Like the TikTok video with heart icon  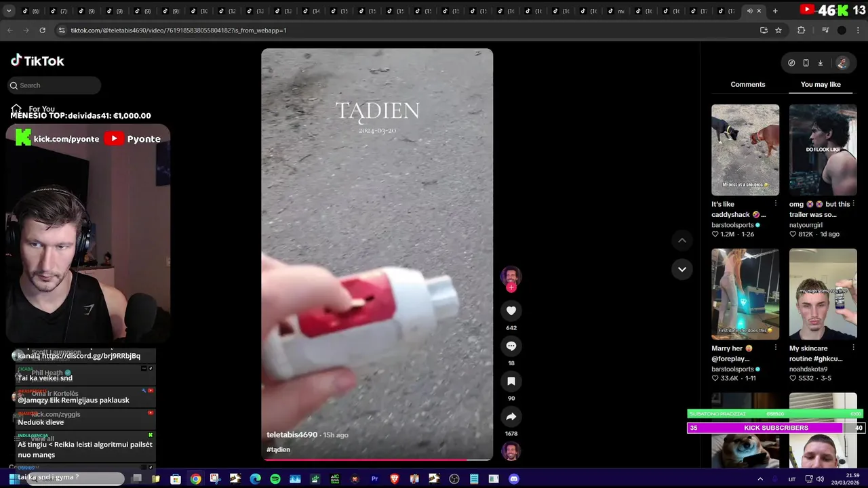[x=511, y=310]
